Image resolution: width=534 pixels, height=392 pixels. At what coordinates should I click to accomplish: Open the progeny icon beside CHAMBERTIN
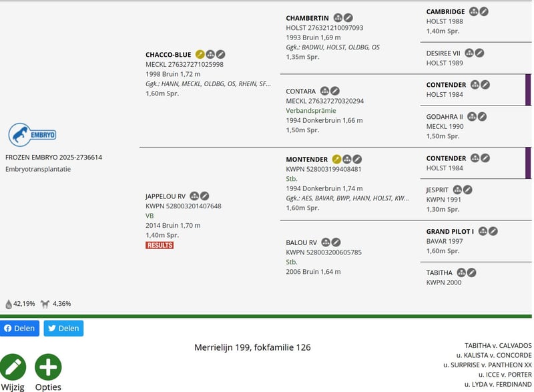coord(338,17)
